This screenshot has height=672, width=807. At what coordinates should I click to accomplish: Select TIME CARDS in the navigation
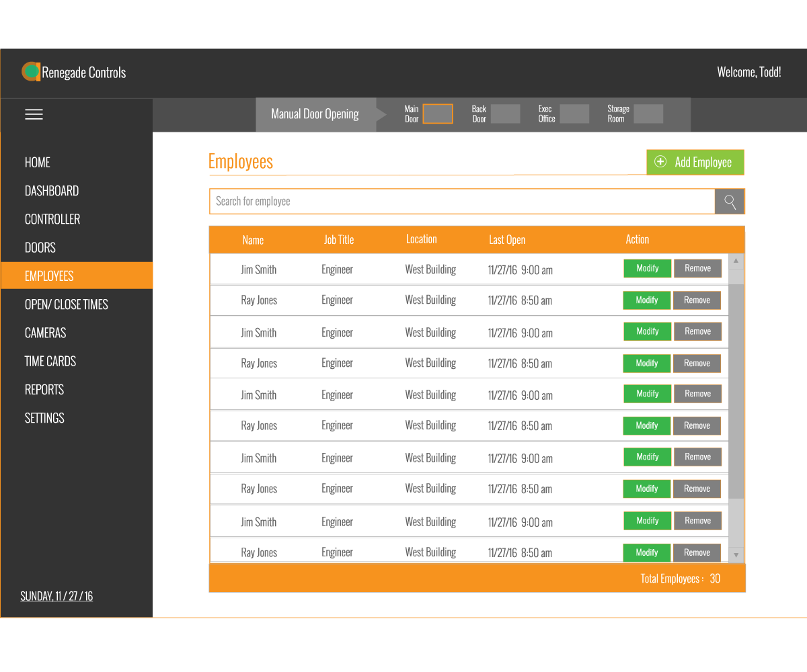point(50,361)
